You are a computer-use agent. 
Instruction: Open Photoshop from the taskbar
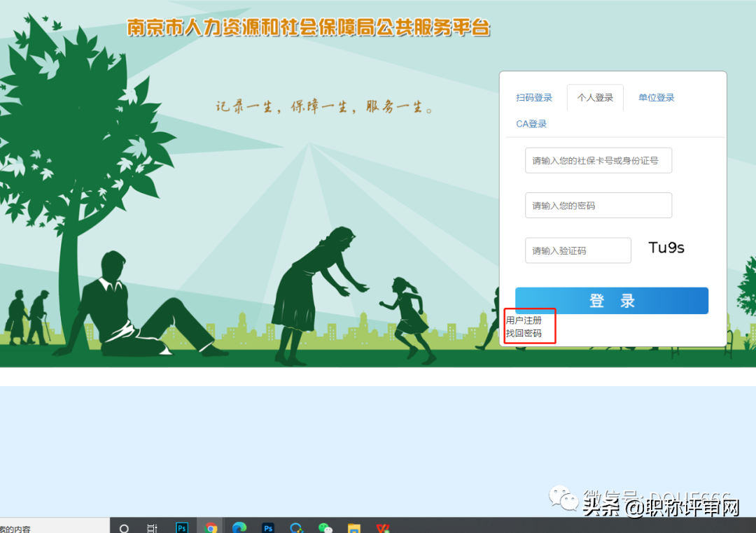pos(182,527)
